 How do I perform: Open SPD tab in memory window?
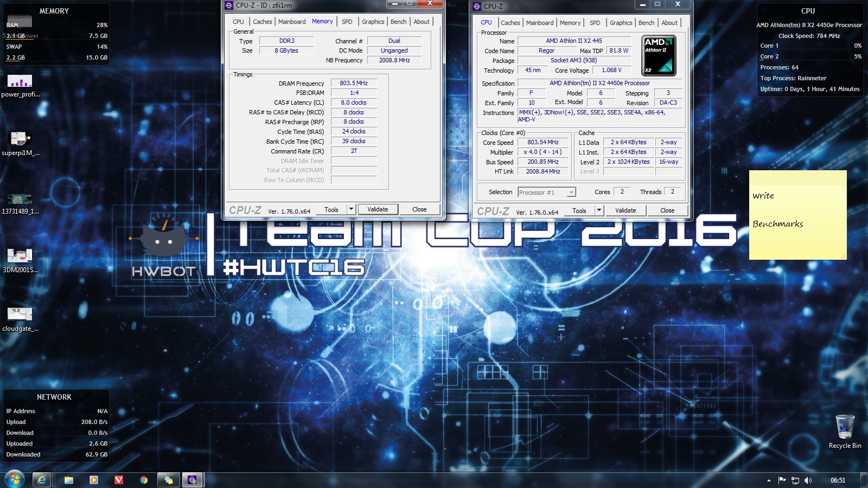point(347,22)
